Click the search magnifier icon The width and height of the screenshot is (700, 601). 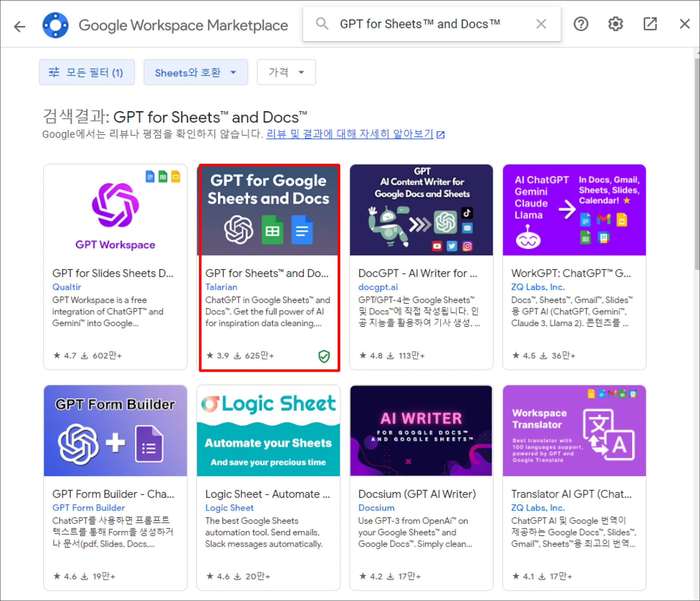(x=322, y=24)
